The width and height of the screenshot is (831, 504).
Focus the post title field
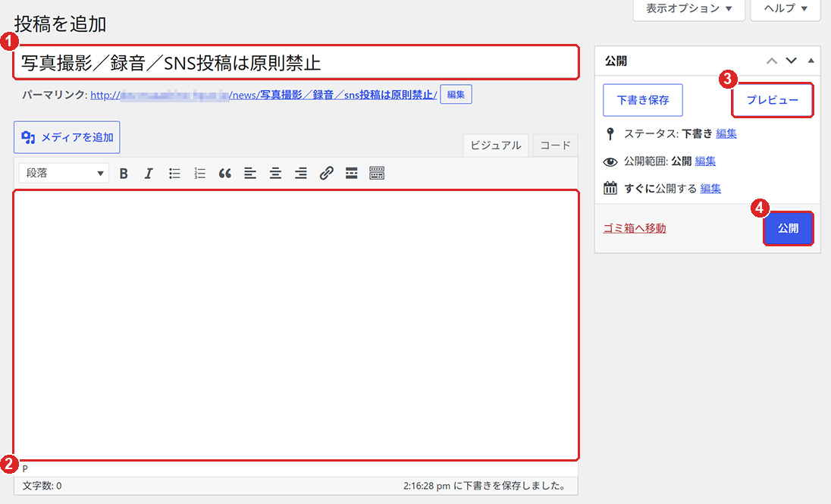coord(296,63)
